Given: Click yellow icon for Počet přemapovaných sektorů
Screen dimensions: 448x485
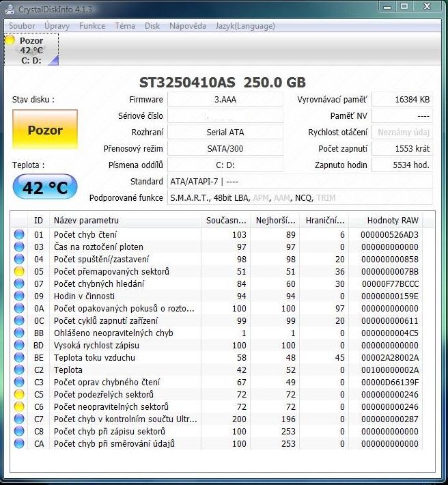Looking at the screenshot, I should click(x=19, y=271).
